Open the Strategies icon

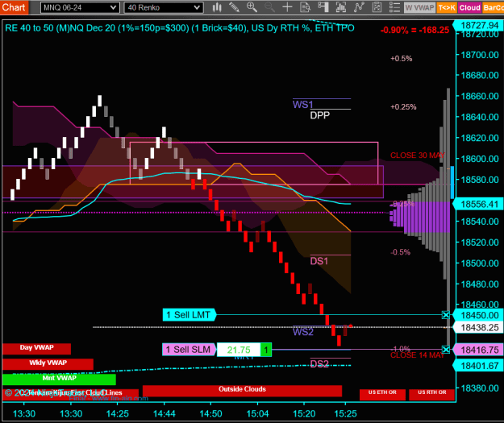coord(377,7)
